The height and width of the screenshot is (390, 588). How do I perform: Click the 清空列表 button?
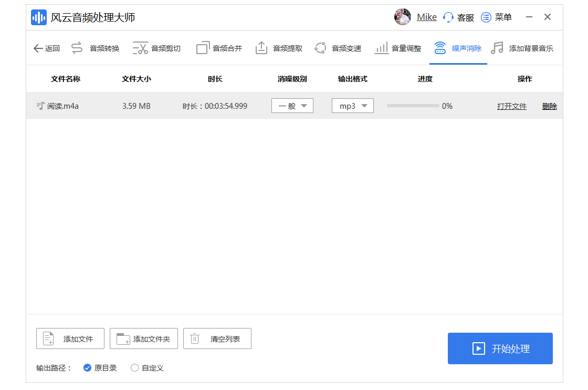point(217,338)
